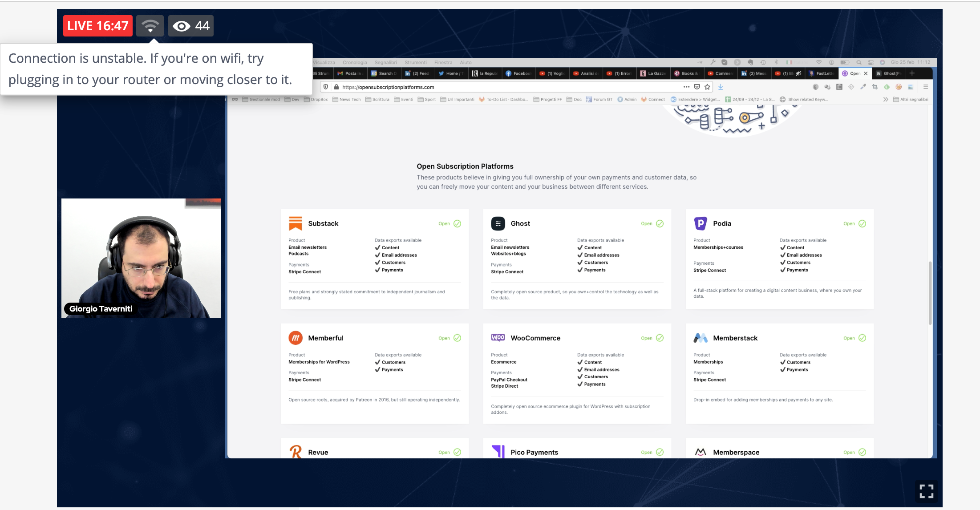Open the Admin bookmark

point(627,99)
